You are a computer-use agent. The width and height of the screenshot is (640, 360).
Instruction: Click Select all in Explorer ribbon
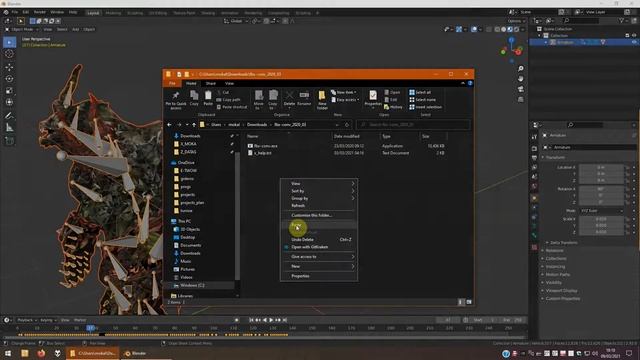point(420,92)
